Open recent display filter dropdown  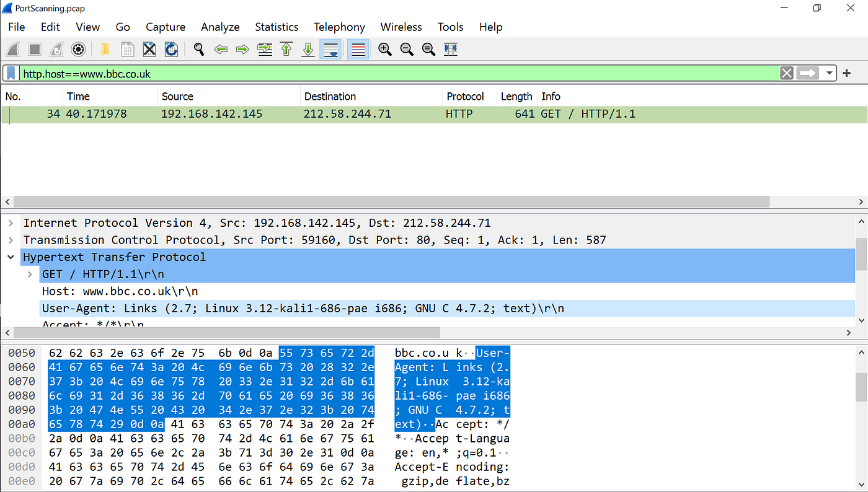pos(830,73)
